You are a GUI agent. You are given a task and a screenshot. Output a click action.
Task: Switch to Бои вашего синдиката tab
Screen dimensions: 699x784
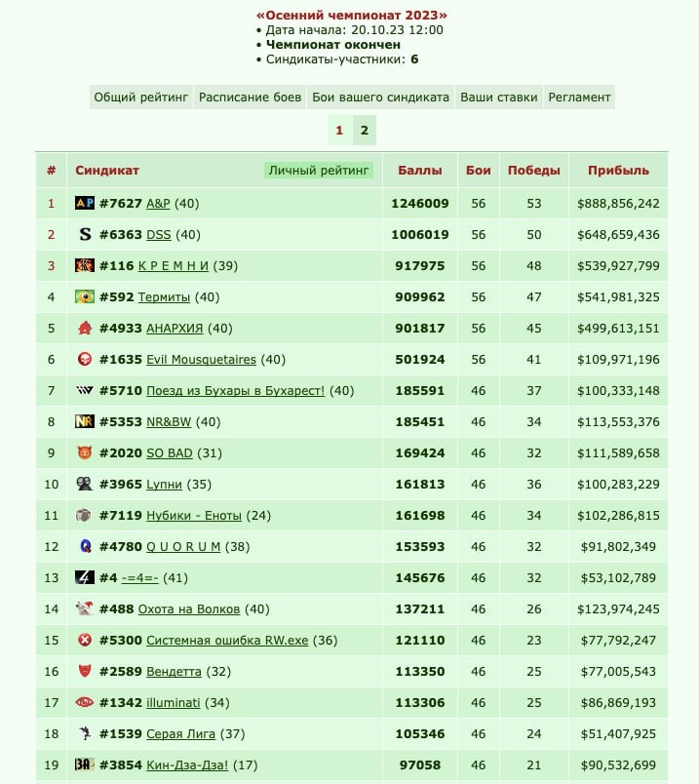380,97
